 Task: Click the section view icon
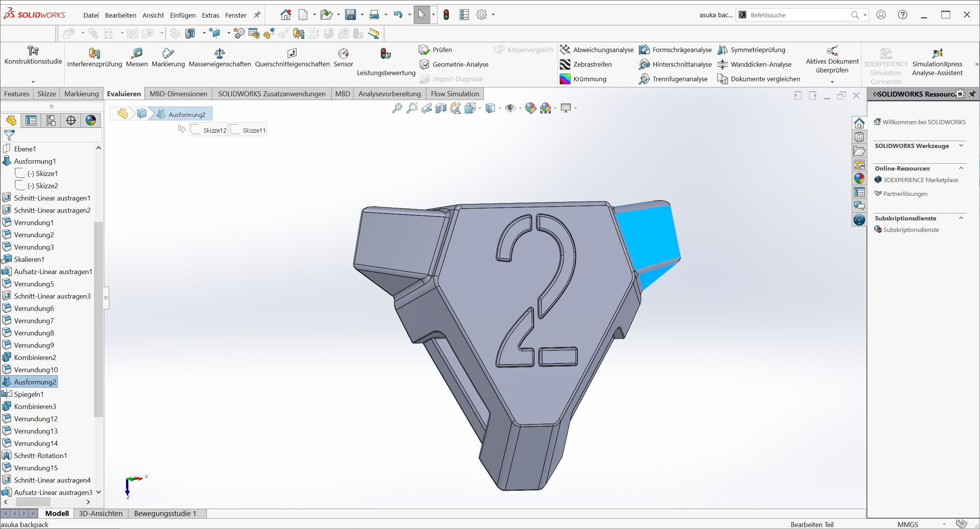(x=441, y=108)
